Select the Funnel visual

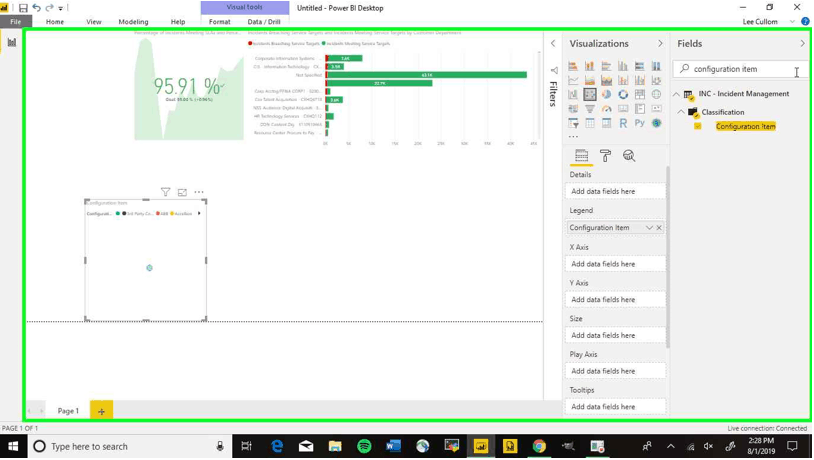tap(590, 109)
